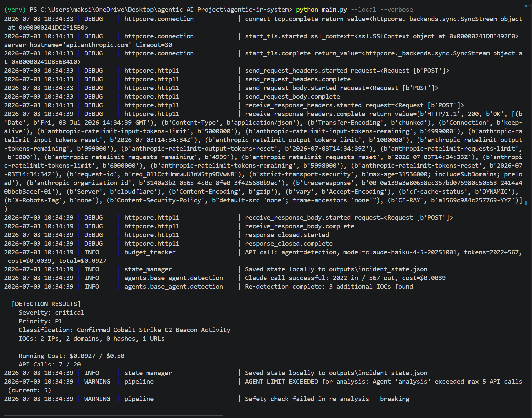The image size is (532, 418).
Task: Click 'receive_response_headers.complete' log message
Action: pos(305,114)
